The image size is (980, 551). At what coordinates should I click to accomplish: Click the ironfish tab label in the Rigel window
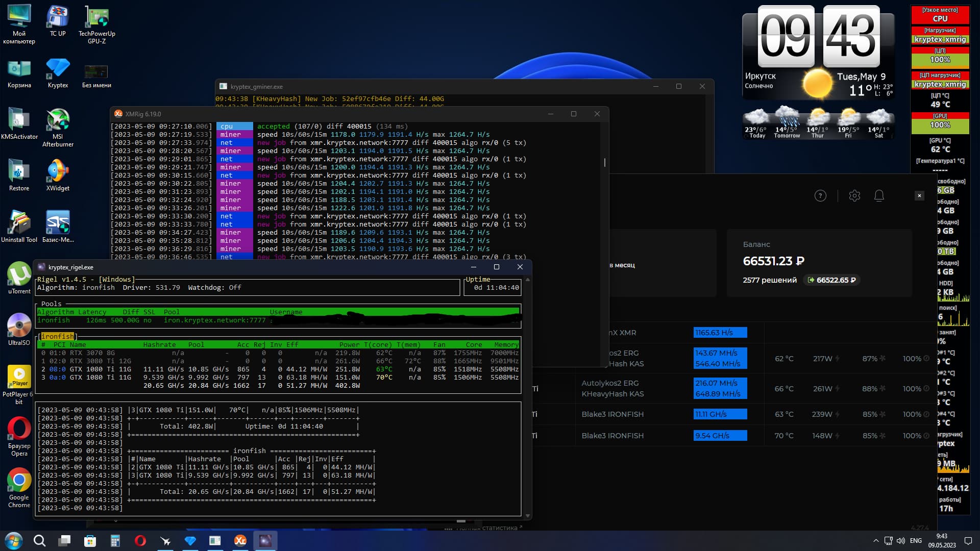tap(58, 336)
